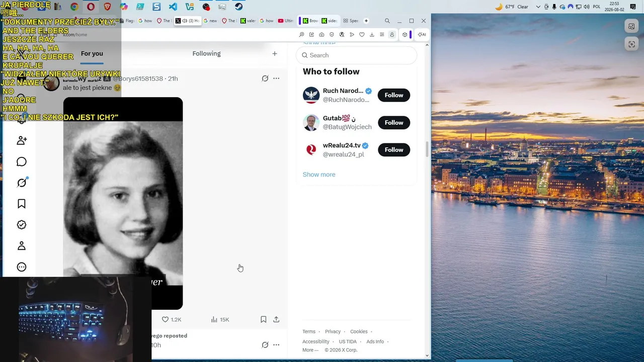Open Profile icon in the X sidebar

pos(22,246)
